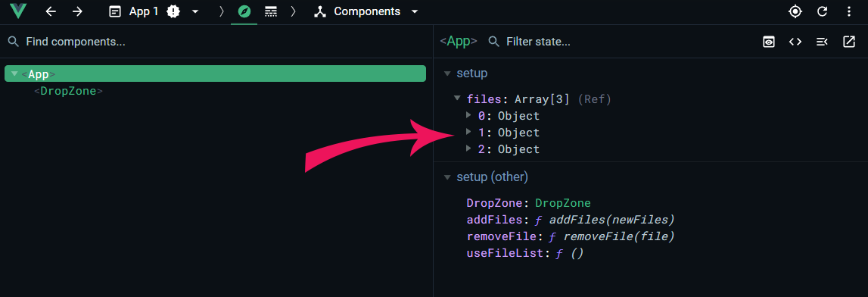This screenshot has height=297, width=868.
Task: Select the App component row
Action: pos(215,73)
